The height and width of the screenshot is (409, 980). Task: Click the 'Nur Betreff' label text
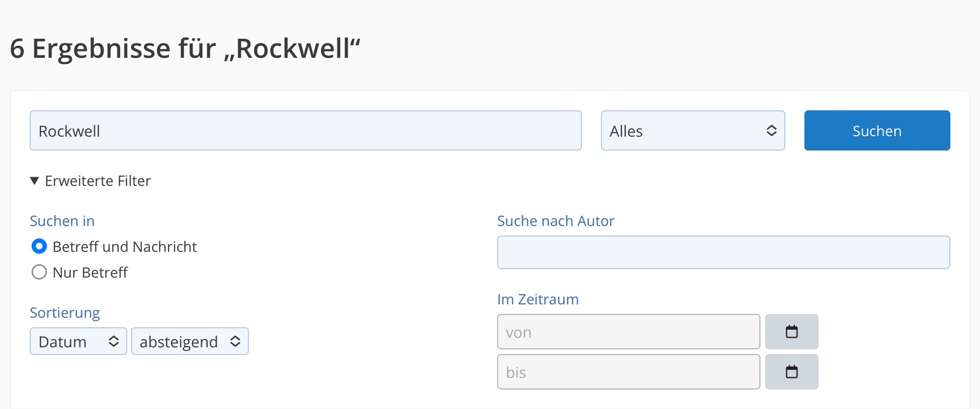point(90,272)
